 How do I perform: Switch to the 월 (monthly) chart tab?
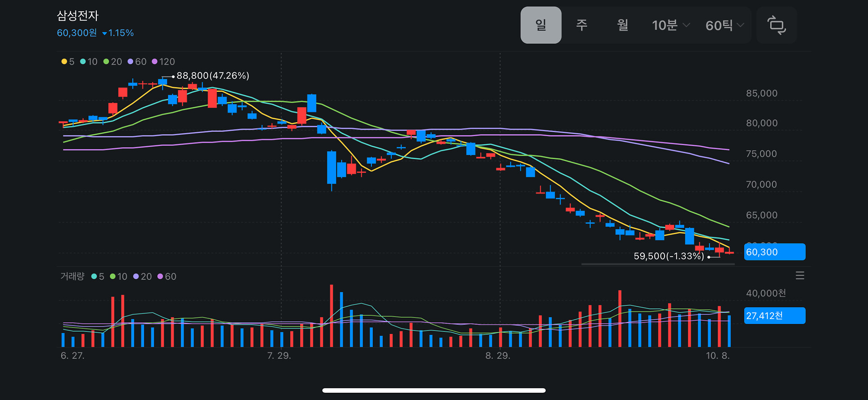pyautogui.click(x=623, y=25)
